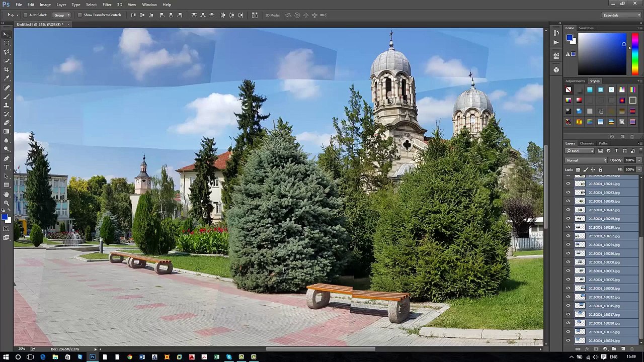Open the Window menu
The width and height of the screenshot is (644, 362).
coord(149,5)
